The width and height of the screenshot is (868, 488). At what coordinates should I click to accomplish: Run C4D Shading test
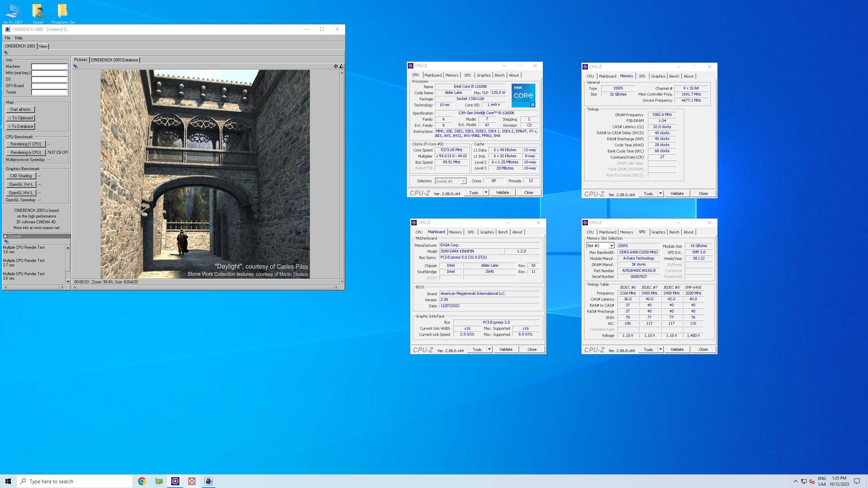pos(21,176)
